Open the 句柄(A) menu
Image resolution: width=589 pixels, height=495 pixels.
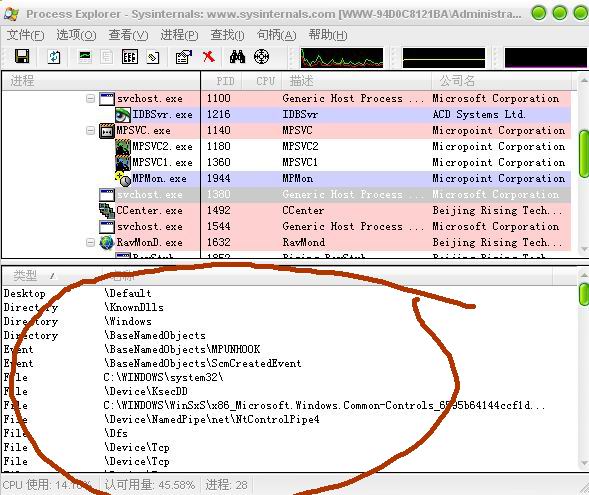click(276, 35)
